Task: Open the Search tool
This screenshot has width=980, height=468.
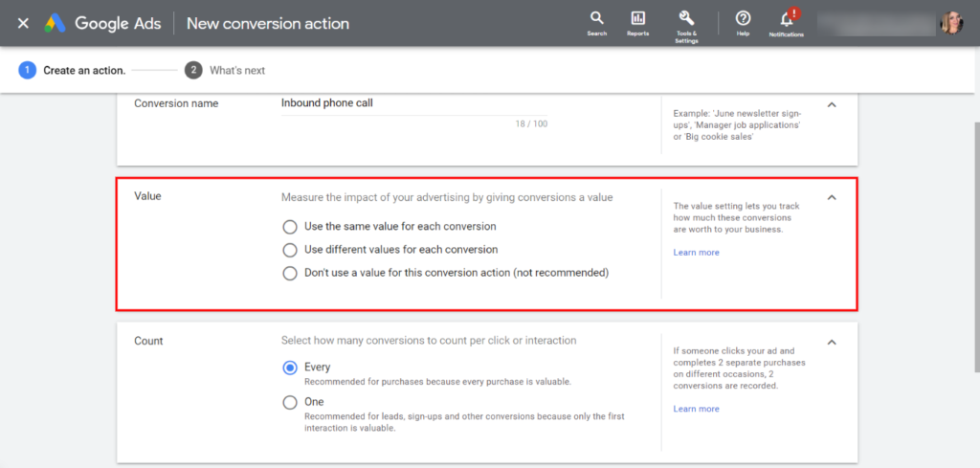Action: (596, 23)
